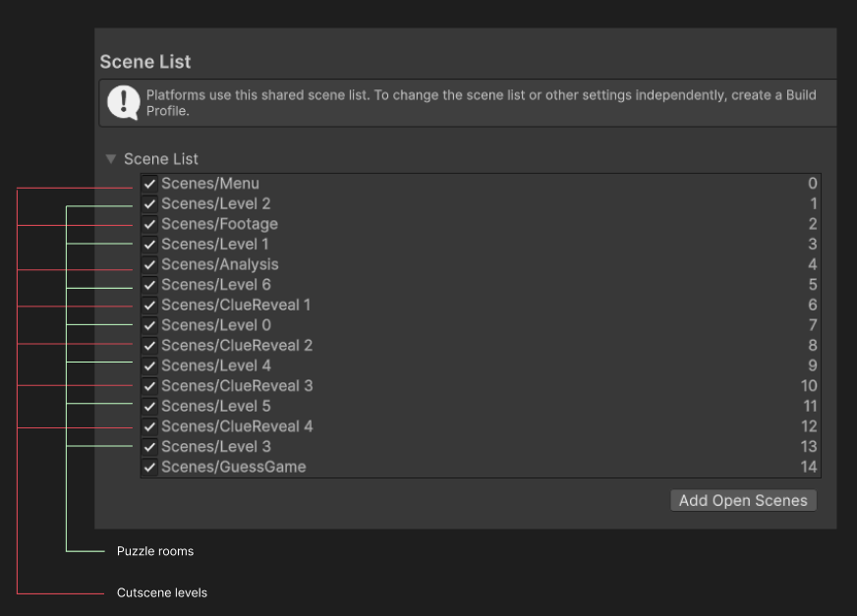Toggle Scenes/Analysis checkbox off
The height and width of the screenshot is (616, 857).
(x=149, y=264)
